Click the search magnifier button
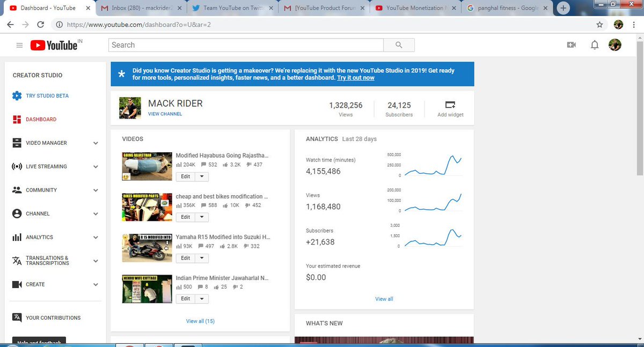Viewport: 644px width, 347px height. tap(399, 45)
